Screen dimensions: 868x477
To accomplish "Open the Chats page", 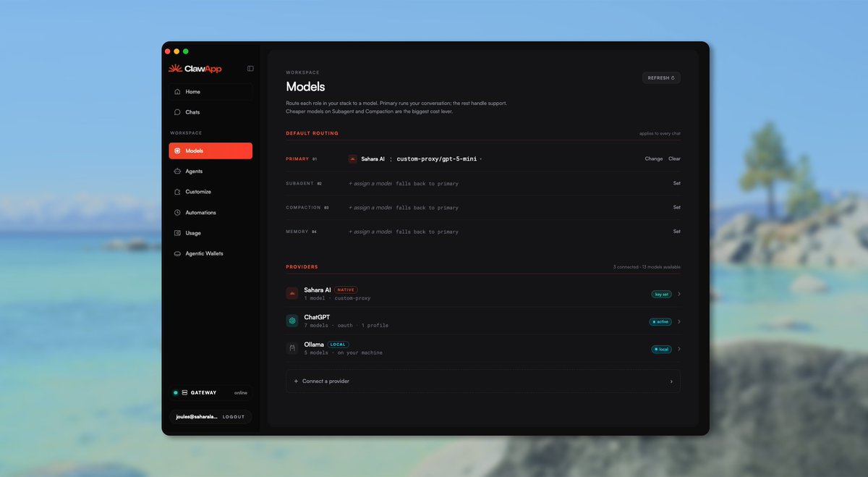I will 210,112.
